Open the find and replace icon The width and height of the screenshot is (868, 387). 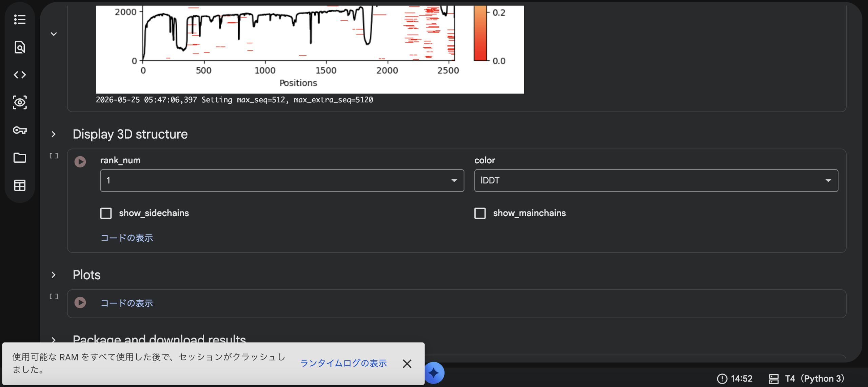[20, 47]
